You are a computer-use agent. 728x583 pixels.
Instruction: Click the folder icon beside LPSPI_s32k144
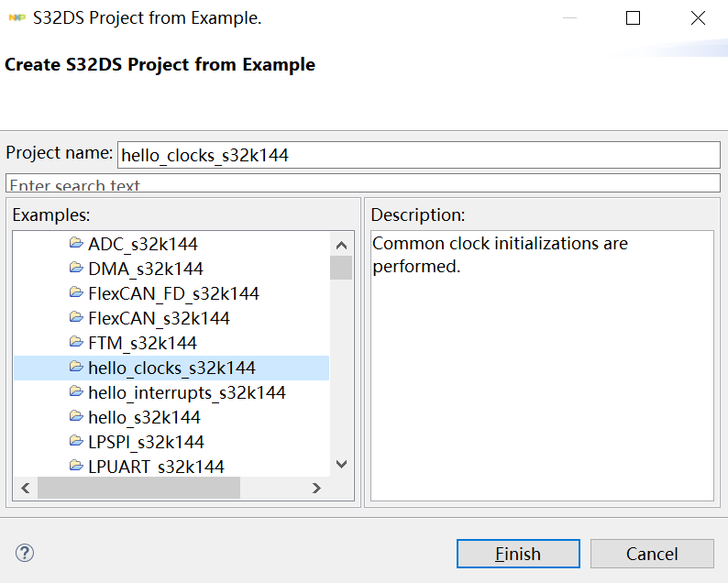click(x=76, y=442)
